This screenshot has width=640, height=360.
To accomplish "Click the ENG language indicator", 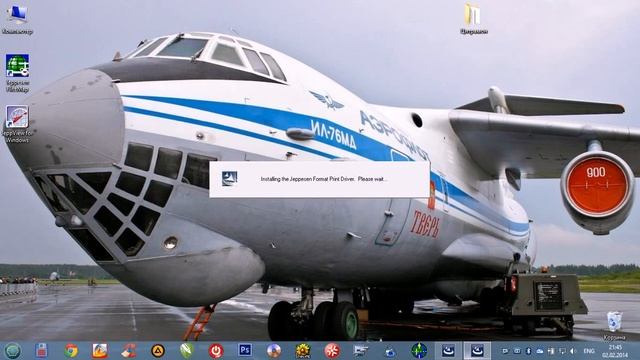I will tap(589, 351).
